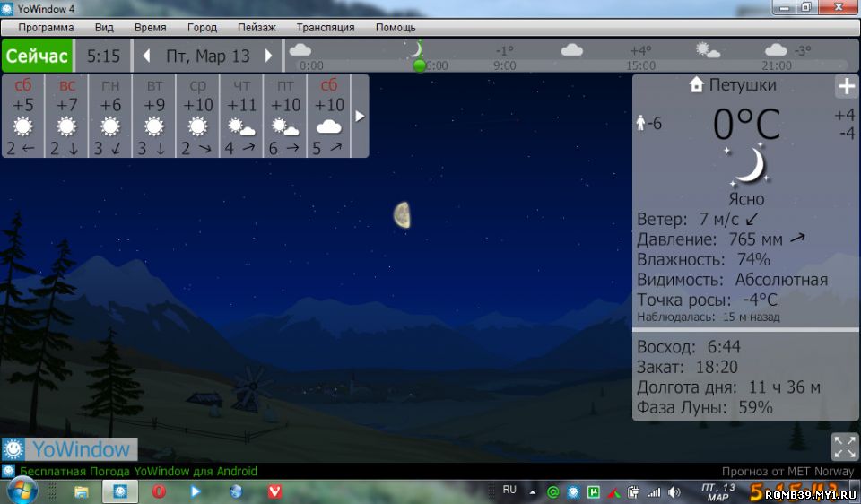861x504 pixels.
Task: Click the 5:15 time display
Action: tap(103, 56)
